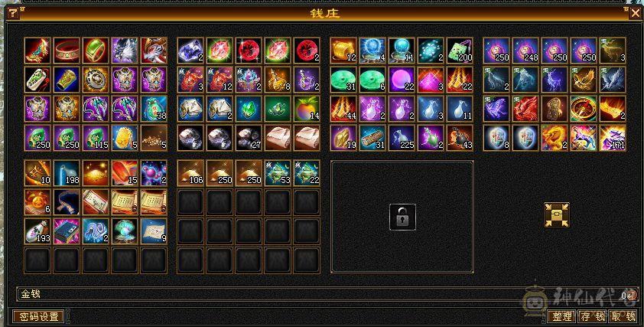Click the peach fruit stack of 14
The image size is (644, 327).
pos(307,109)
